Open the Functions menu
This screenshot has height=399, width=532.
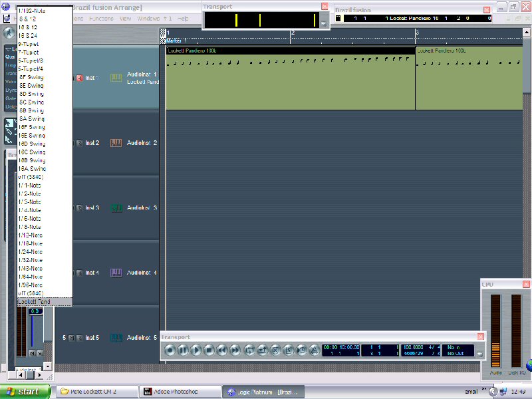coord(101,19)
